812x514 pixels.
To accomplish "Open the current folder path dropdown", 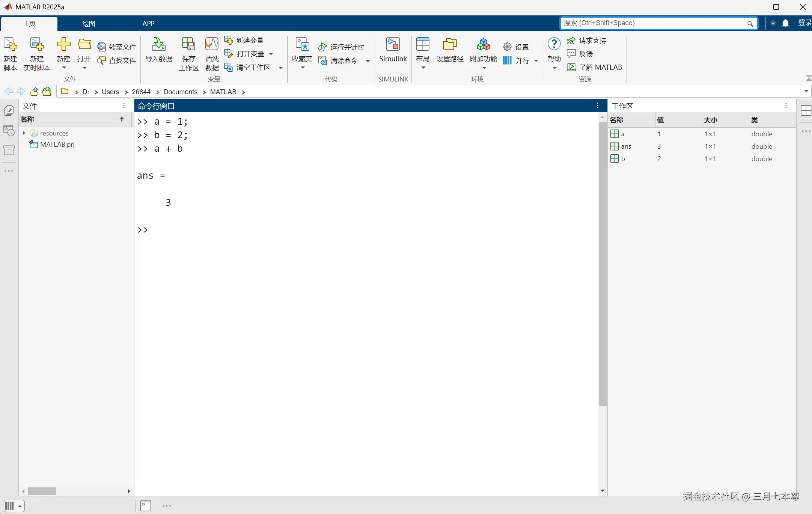I will (x=806, y=91).
